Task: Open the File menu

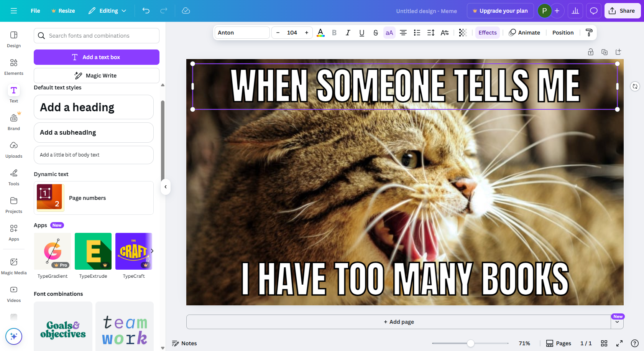Action: point(35,11)
